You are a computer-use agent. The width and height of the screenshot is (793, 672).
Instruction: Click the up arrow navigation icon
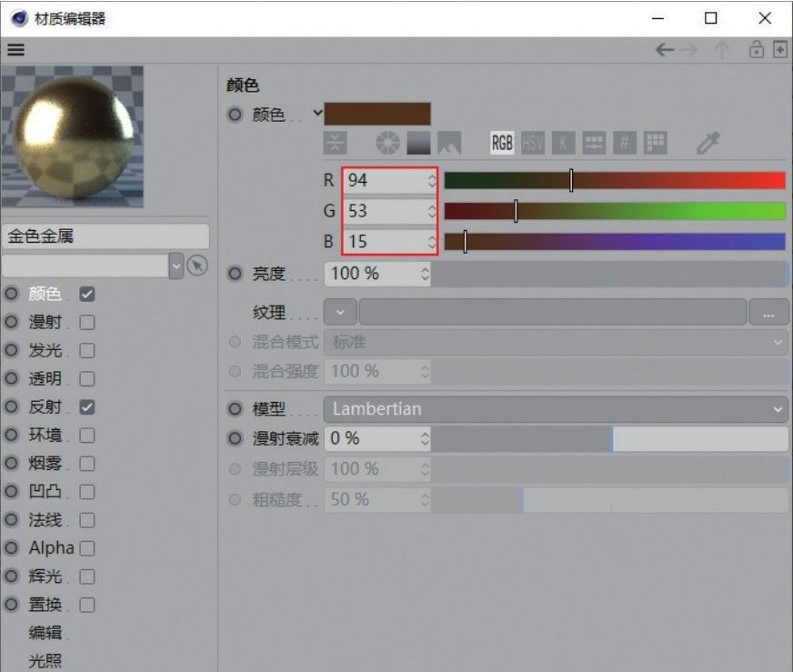pos(722,50)
